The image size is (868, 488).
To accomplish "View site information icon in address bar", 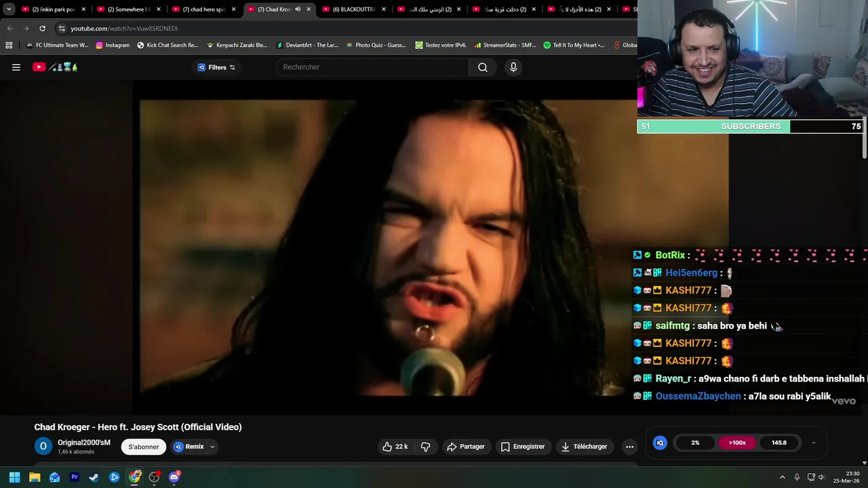I will pos(62,28).
